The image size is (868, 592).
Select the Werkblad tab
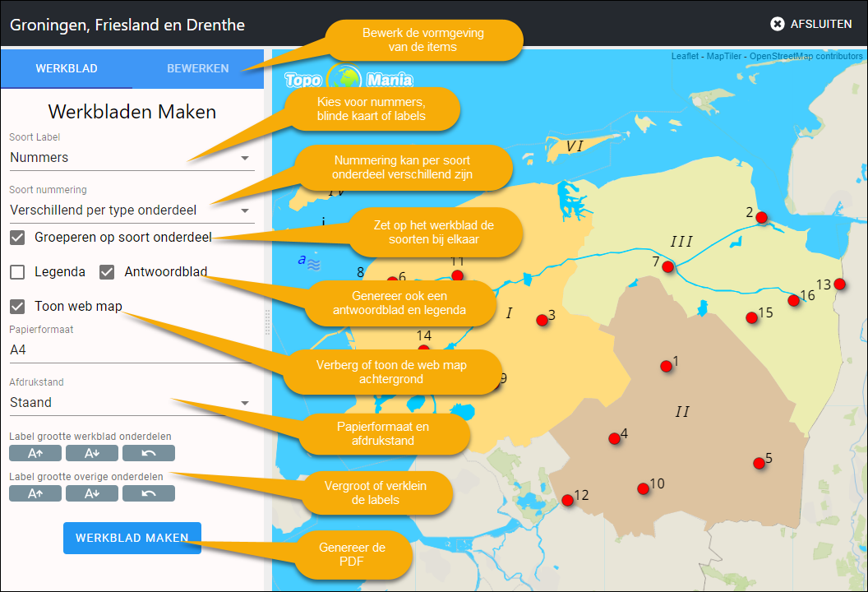66,68
